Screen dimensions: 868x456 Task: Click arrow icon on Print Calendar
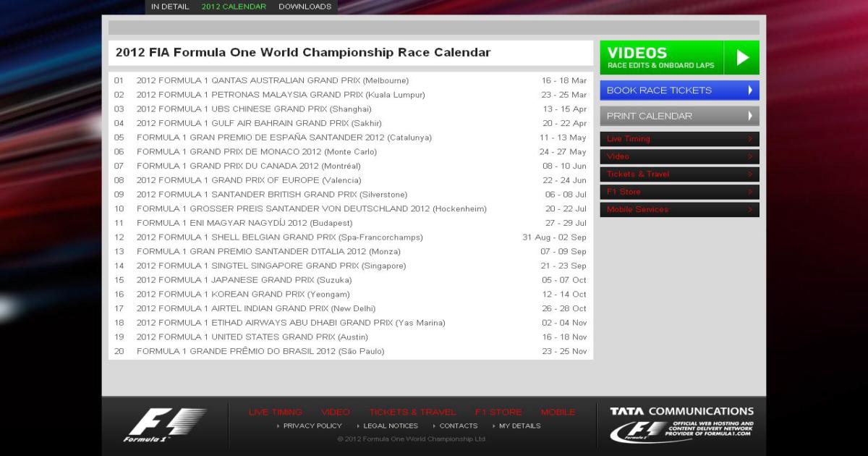750,116
